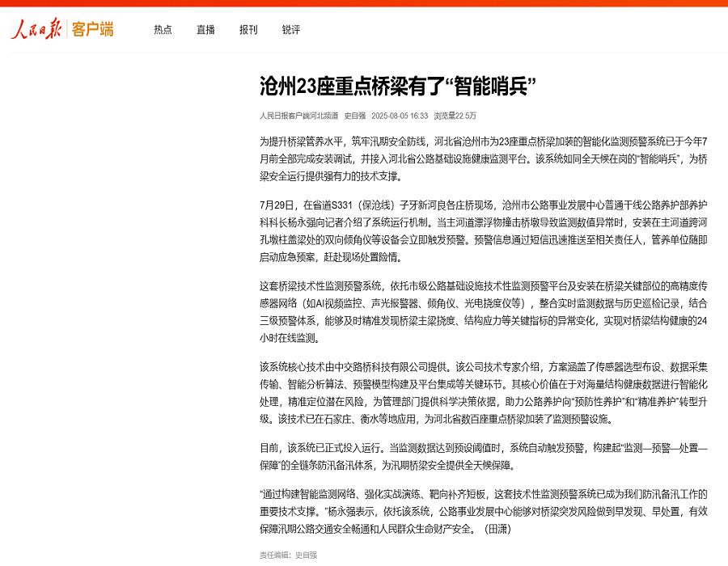Viewport: 728px width, 566px height.
Task: Click paragraph starting 这套桥梁技术性监测预警系统
Action: coord(484,312)
